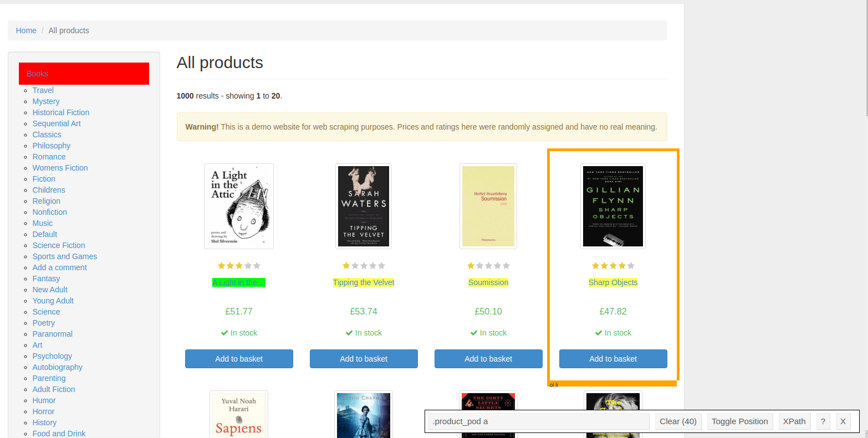The image size is (868, 438).
Task: Go to Home breadcrumb link
Action: click(x=26, y=30)
